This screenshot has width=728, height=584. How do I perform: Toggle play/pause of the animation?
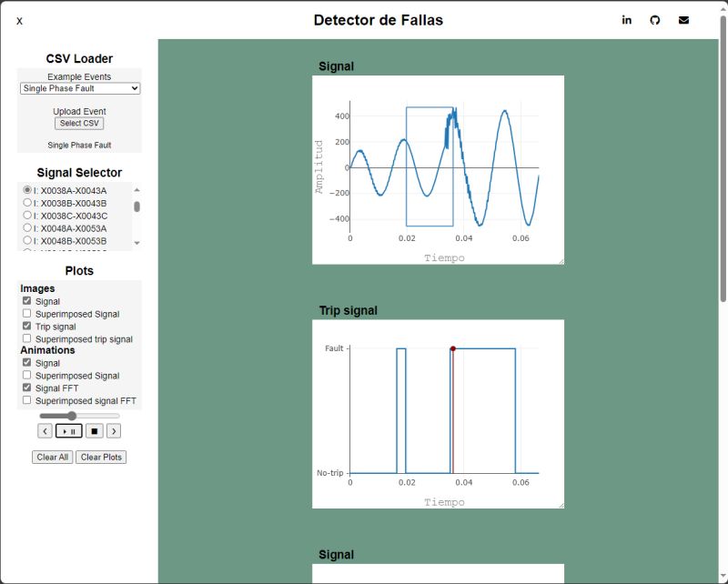pos(69,431)
